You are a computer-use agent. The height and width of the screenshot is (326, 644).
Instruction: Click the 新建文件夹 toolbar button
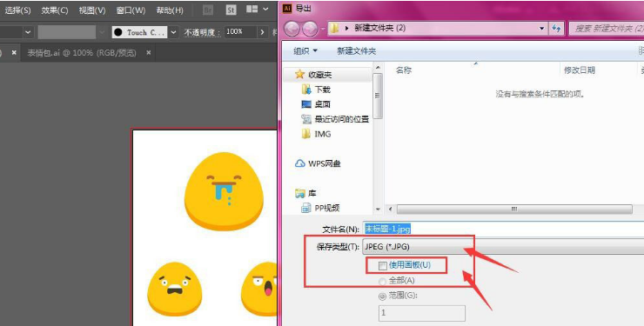[357, 50]
